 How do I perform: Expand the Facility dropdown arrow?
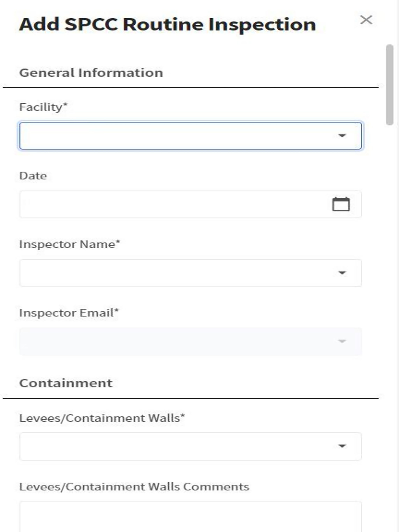tap(342, 136)
